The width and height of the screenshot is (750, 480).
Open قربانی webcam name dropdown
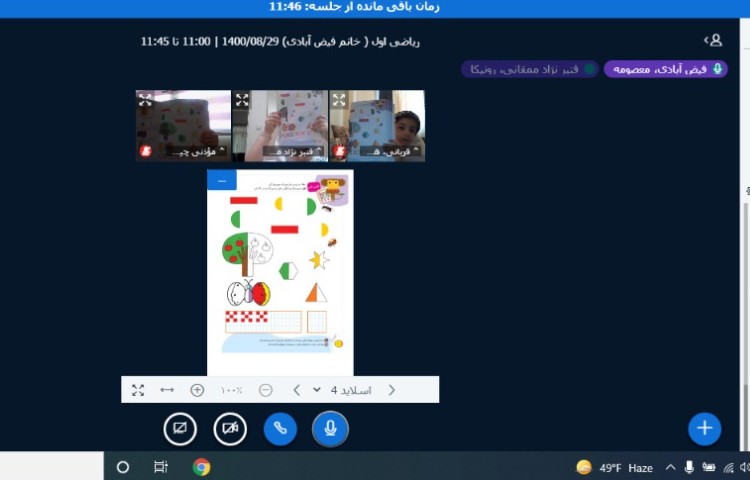pos(390,152)
